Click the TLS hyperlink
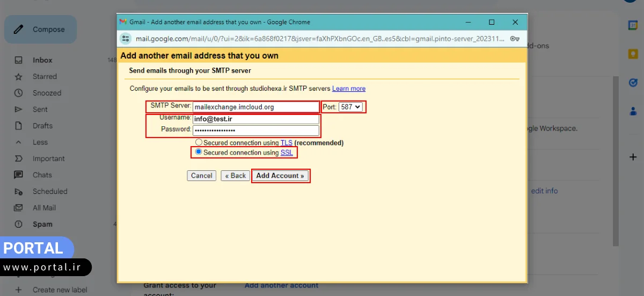The image size is (644, 296). pyautogui.click(x=287, y=143)
